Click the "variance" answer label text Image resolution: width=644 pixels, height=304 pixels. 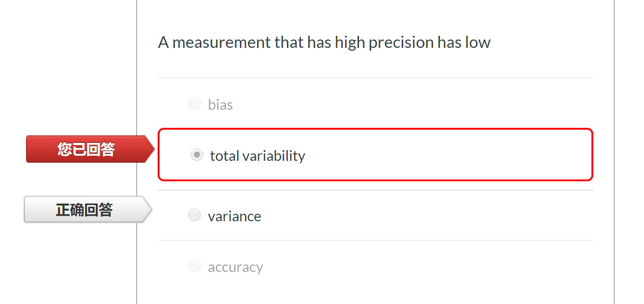click(234, 217)
